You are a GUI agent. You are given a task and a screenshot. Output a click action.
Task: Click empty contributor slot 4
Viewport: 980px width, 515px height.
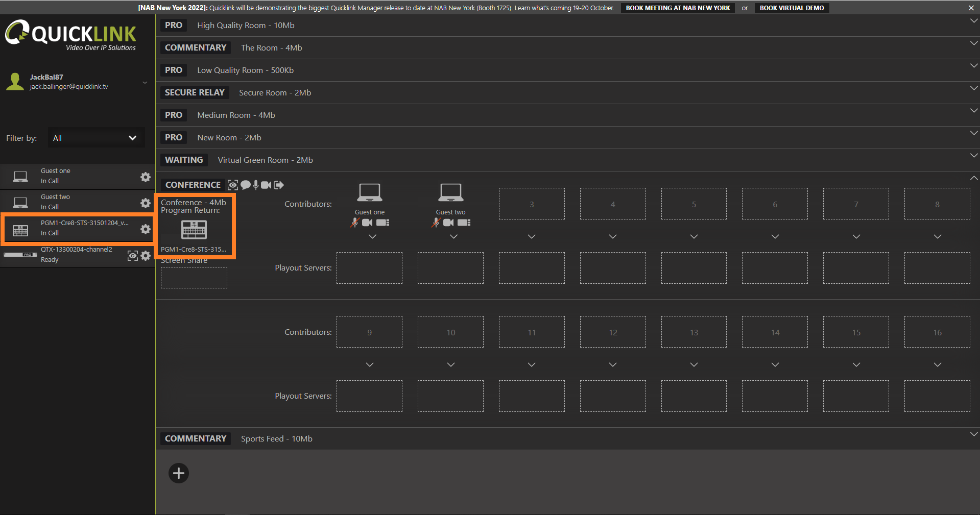coord(613,204)
